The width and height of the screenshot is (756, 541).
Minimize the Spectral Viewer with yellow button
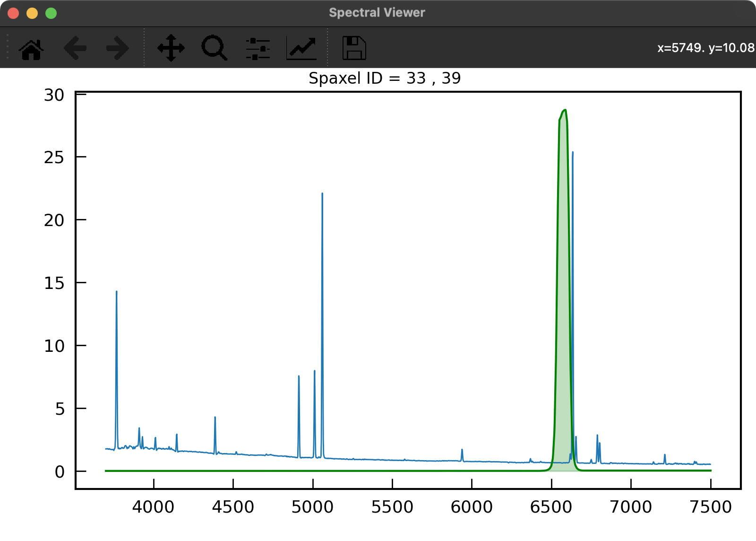point(32,13)
